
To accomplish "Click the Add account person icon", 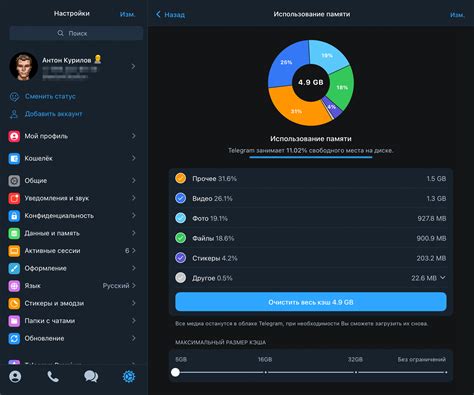I will [14, 114].
